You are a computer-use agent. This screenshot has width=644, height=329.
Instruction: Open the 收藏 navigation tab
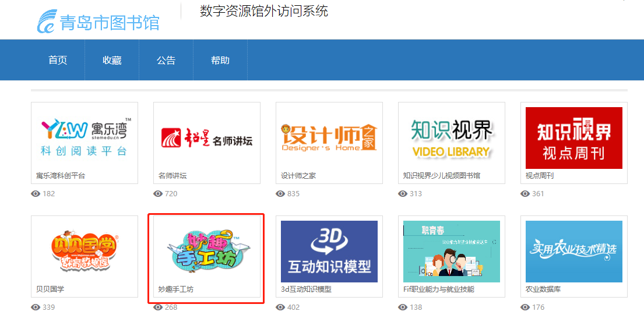(112, 61)
